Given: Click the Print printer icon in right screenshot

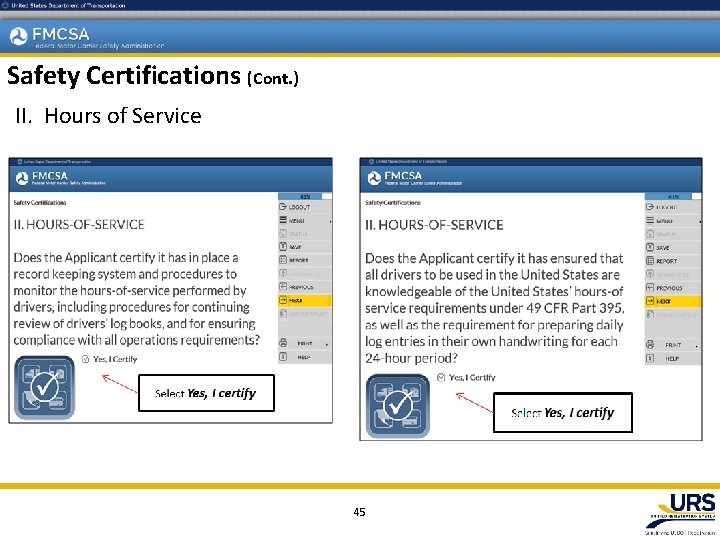Looking at the screenshot, I should pyautogui.click(x=650, y=344).
